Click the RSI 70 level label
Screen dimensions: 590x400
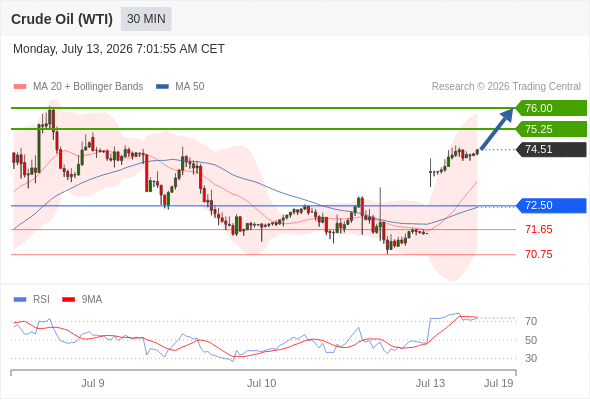531,321
